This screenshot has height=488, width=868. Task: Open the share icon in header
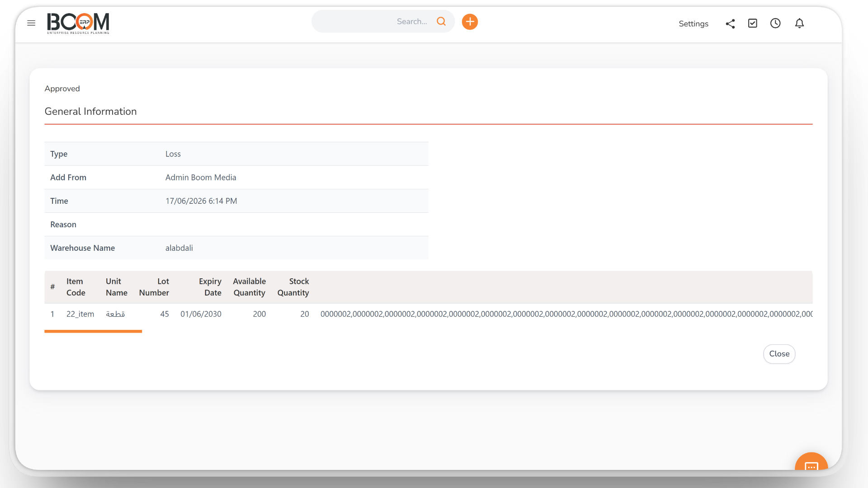730,23
